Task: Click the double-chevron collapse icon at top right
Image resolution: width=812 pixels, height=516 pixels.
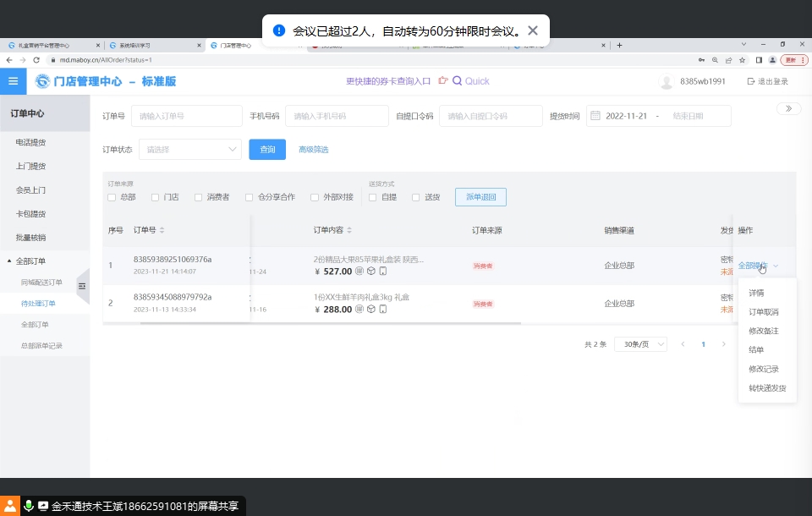Action: [x=788, y=108]
